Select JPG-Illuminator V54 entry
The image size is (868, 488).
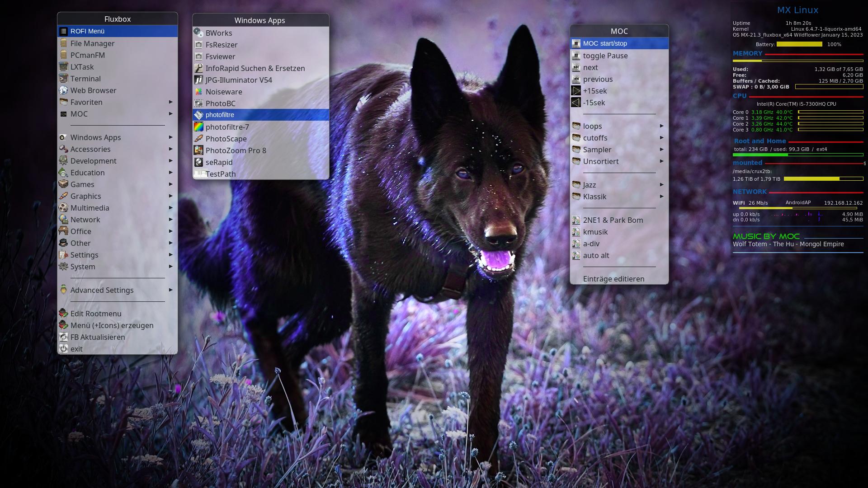coord(238,80)
